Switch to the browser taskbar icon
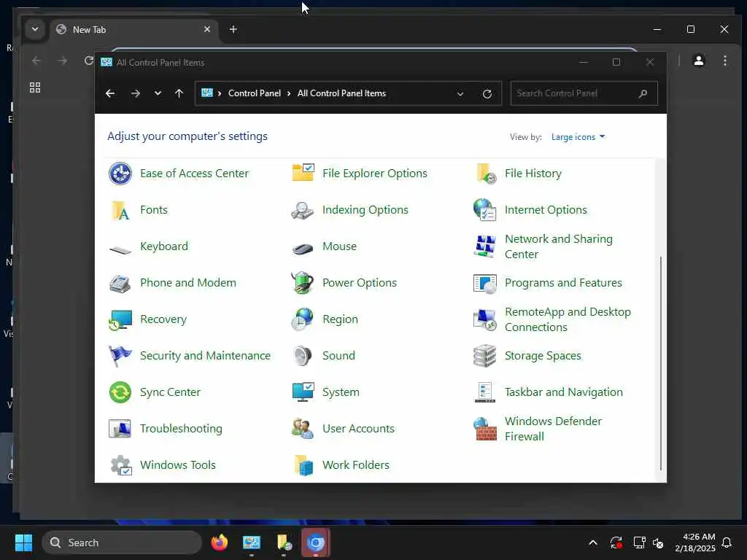 tap(315, 542)
